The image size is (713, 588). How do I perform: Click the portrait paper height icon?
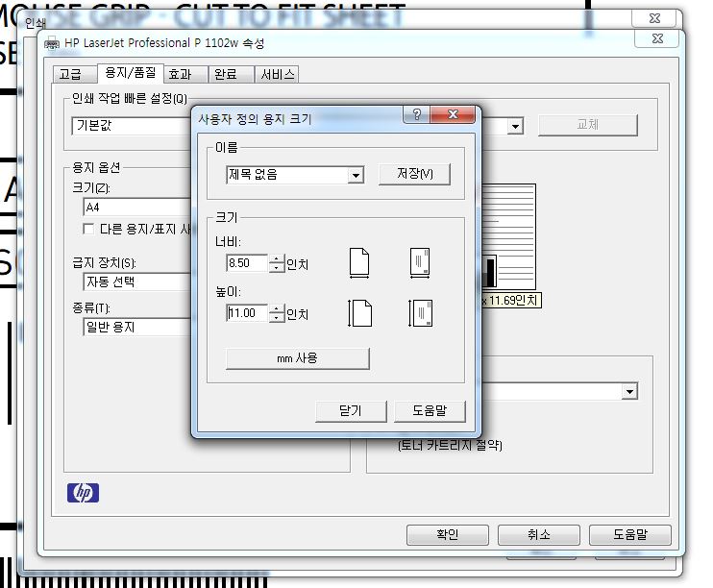359,313
